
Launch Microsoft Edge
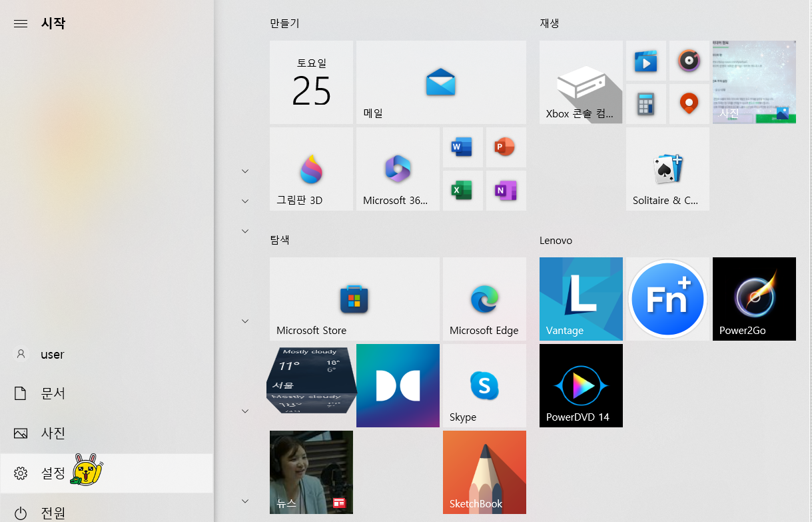pos(484,299)
